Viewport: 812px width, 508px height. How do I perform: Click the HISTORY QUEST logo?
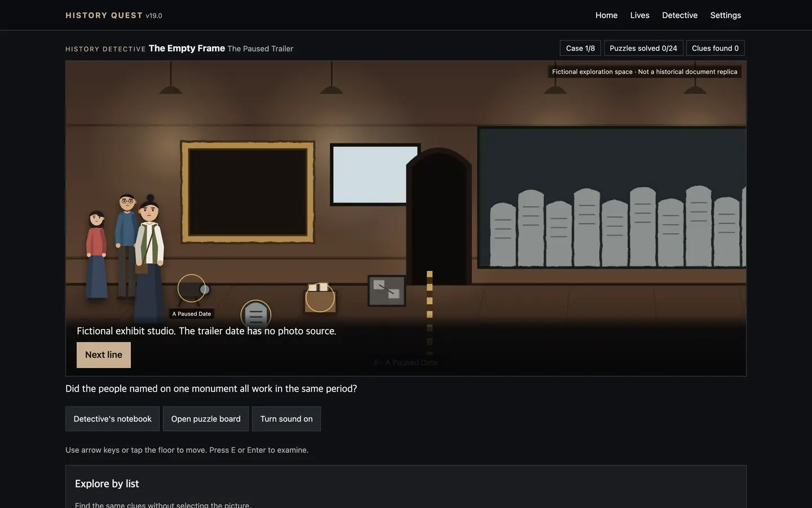[104, 15]
